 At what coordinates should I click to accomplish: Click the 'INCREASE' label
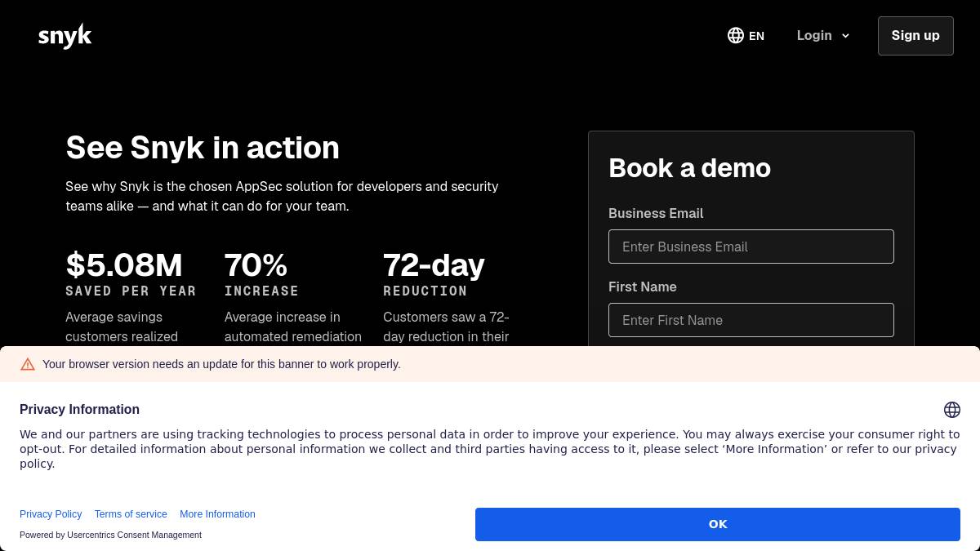click(261, 291)
